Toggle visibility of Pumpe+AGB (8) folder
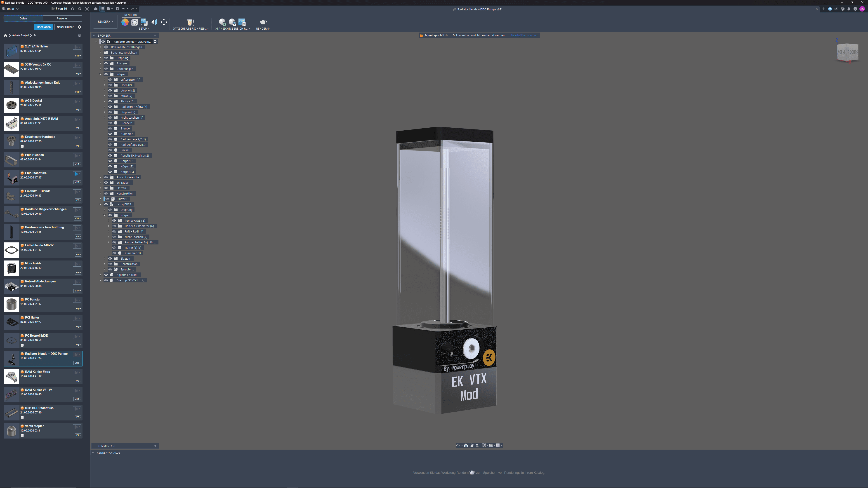The width and height of the screenshot is (868, 488). [114, 221]
